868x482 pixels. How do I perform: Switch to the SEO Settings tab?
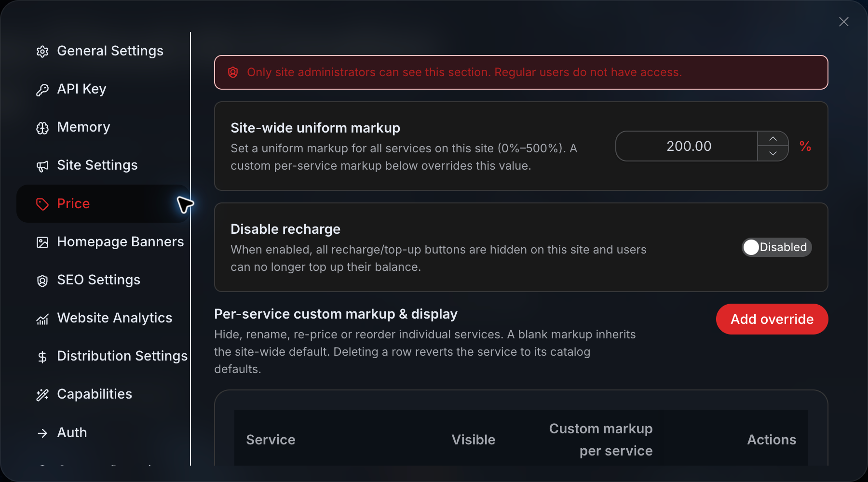[x=103, y=280]
